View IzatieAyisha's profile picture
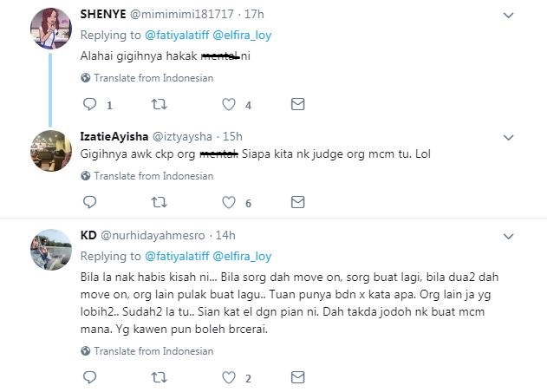This screenshot has width=547, height=392. point(46,150)
